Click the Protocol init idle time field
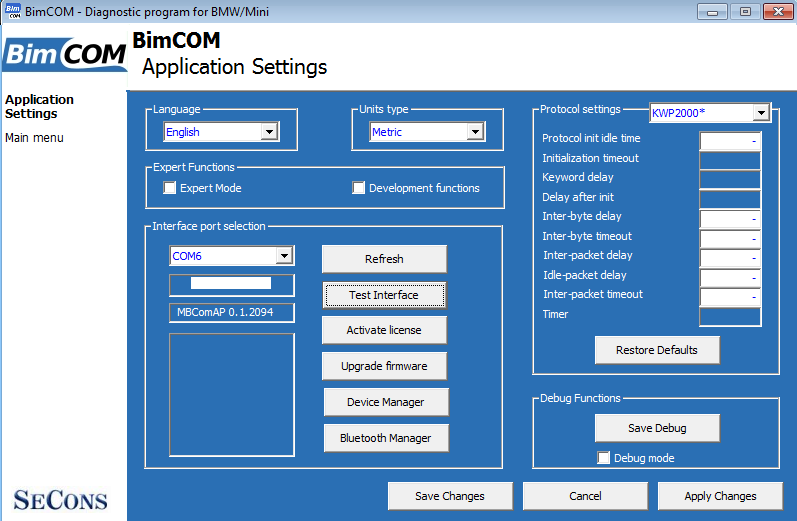 tap(730, 141)
